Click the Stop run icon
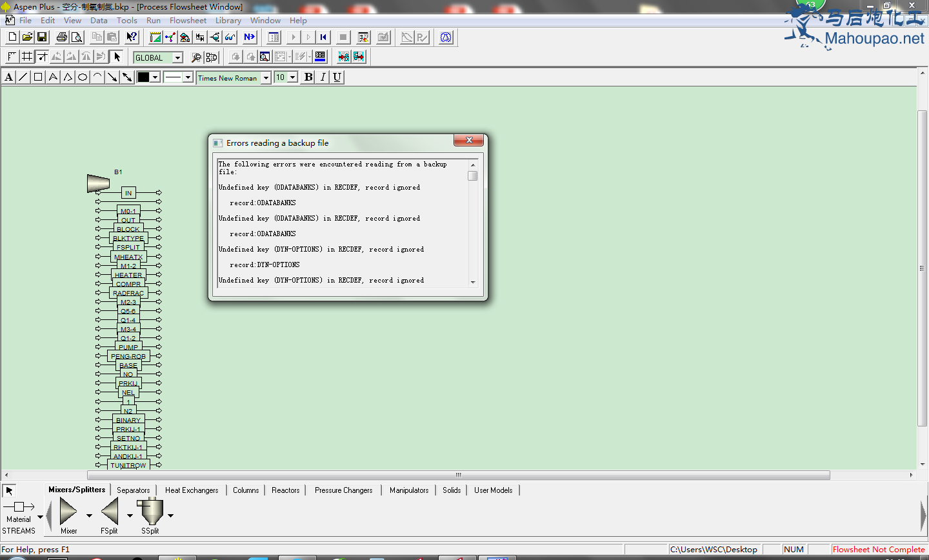Viewport: 929px width, 560px height. [x=344, y=37]
